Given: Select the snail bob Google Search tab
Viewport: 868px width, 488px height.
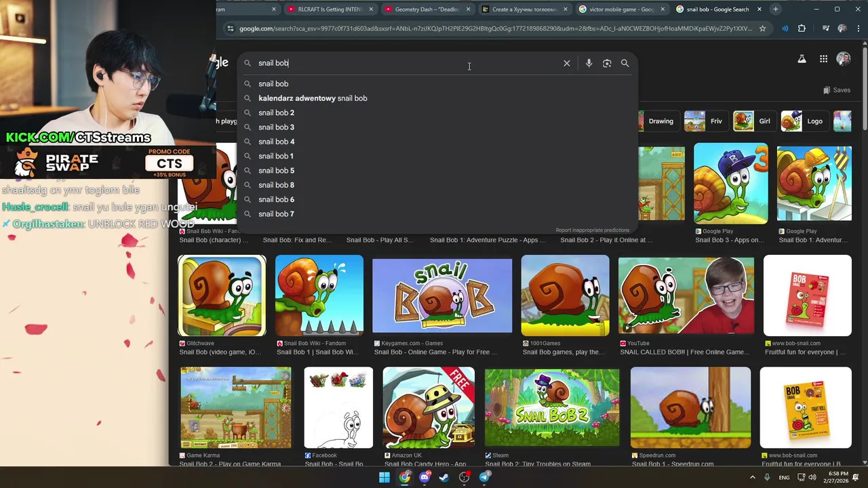Looking at the screenshot, I should (x=717, y=9).
